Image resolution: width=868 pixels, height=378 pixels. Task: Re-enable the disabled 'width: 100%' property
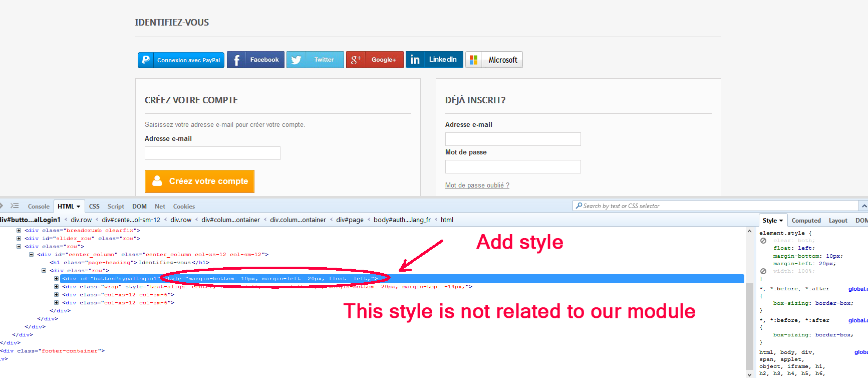(x=763, y=271)
